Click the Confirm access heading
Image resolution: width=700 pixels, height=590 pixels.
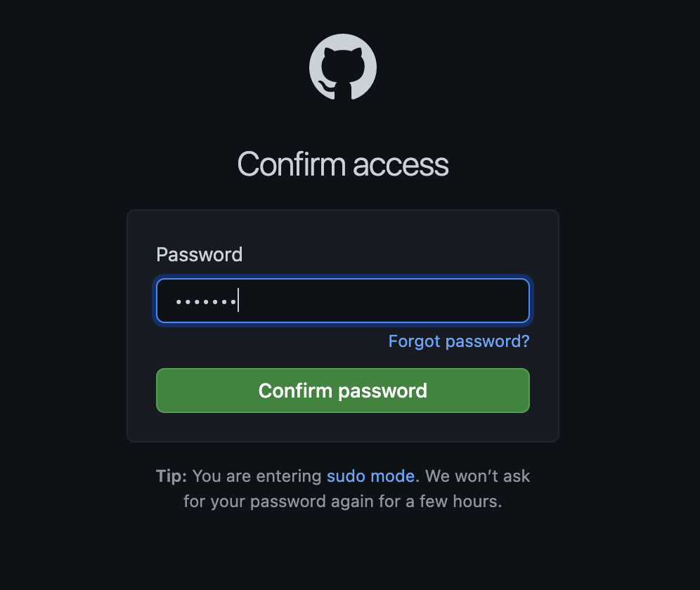tap(343, 164)
